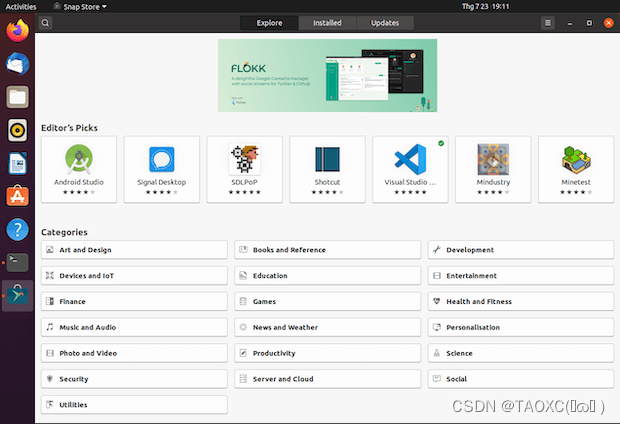Open the Music and Audio category

pos(134,327)
